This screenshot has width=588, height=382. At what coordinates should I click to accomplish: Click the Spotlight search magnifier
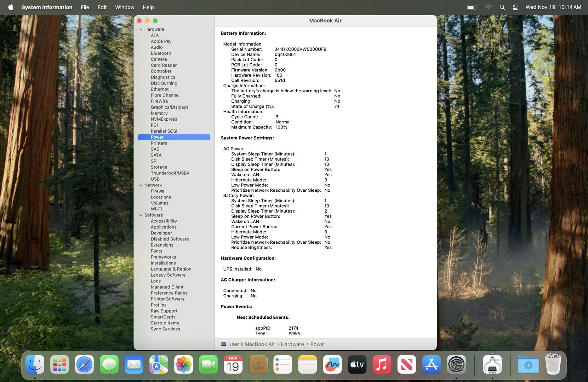pos(502,7)
